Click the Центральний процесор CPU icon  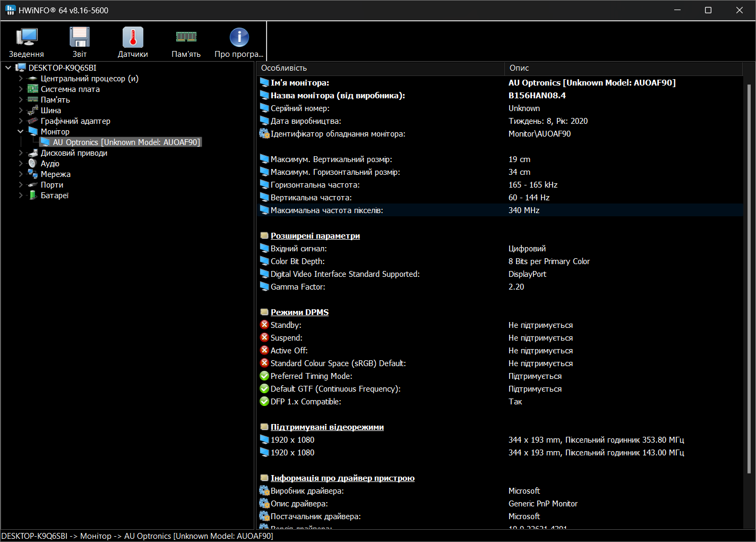(x=33, y=79)
